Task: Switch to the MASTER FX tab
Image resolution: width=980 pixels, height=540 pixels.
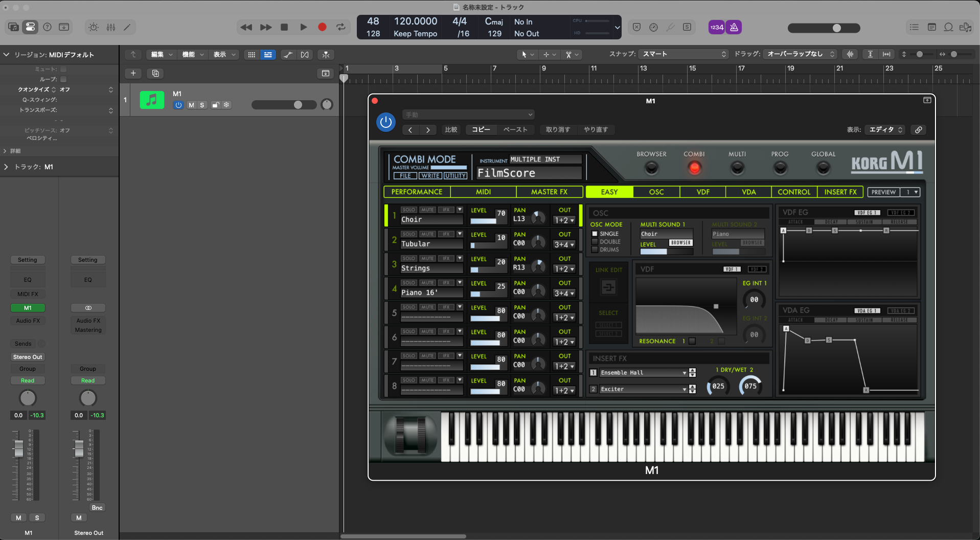Action: coord(549,192)
